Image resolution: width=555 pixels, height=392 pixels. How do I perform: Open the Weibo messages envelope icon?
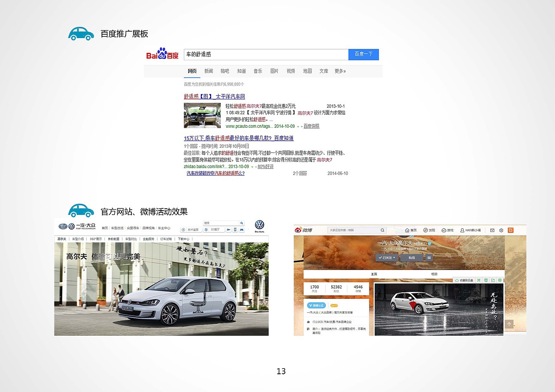pyautogui.click(x=492, y=230)
